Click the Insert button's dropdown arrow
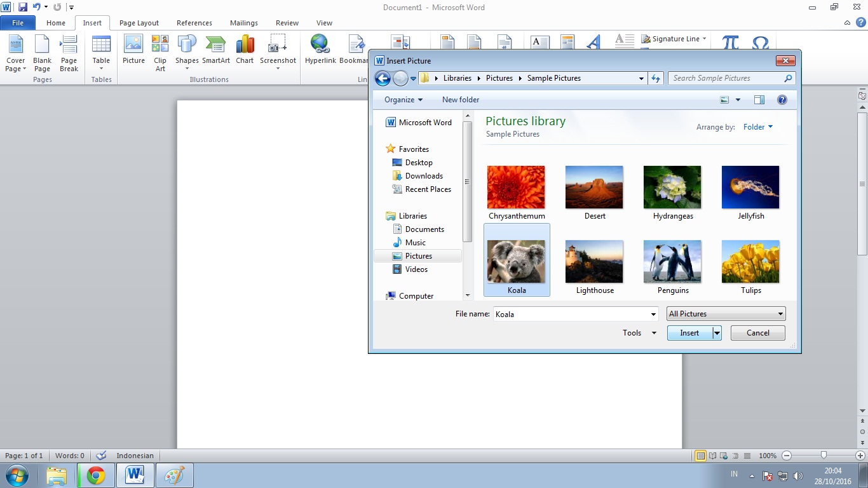This screenshot has width=868, height=488. pos(717,333)
